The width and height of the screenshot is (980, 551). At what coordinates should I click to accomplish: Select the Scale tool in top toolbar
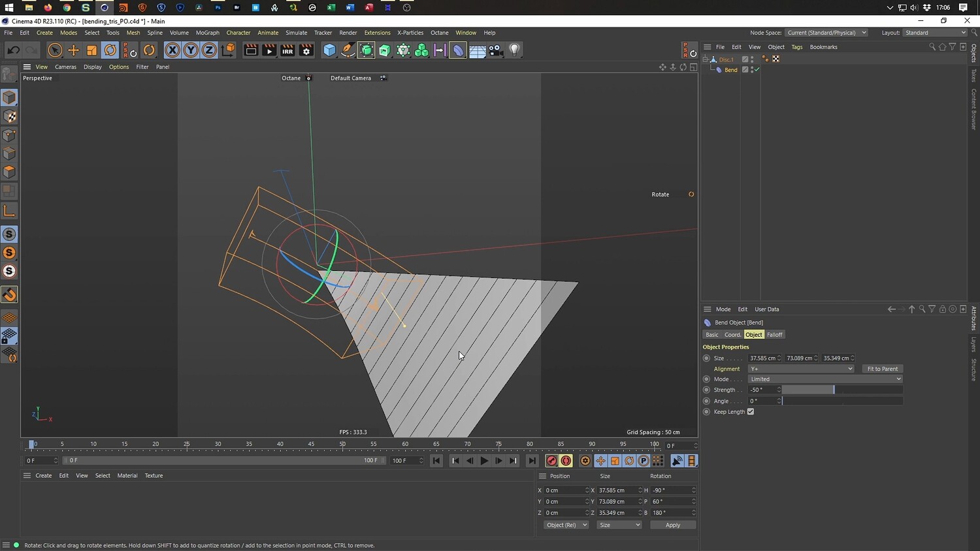coord(92,50)
